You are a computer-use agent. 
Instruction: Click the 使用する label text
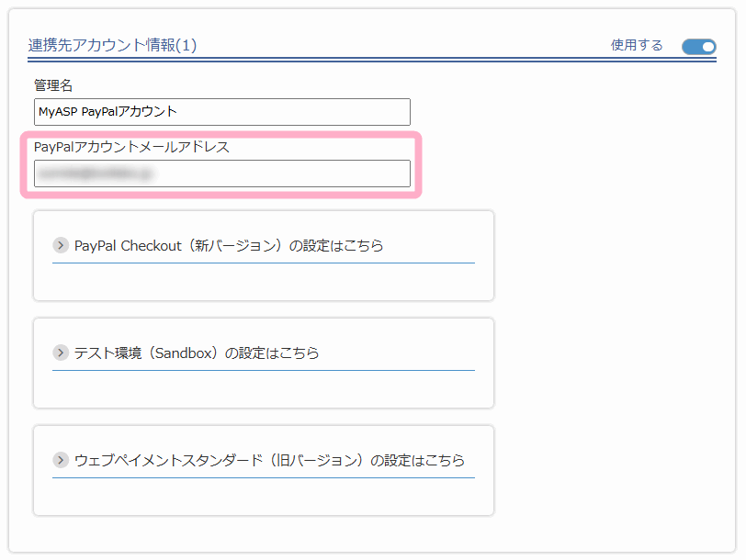click(637, 45)
